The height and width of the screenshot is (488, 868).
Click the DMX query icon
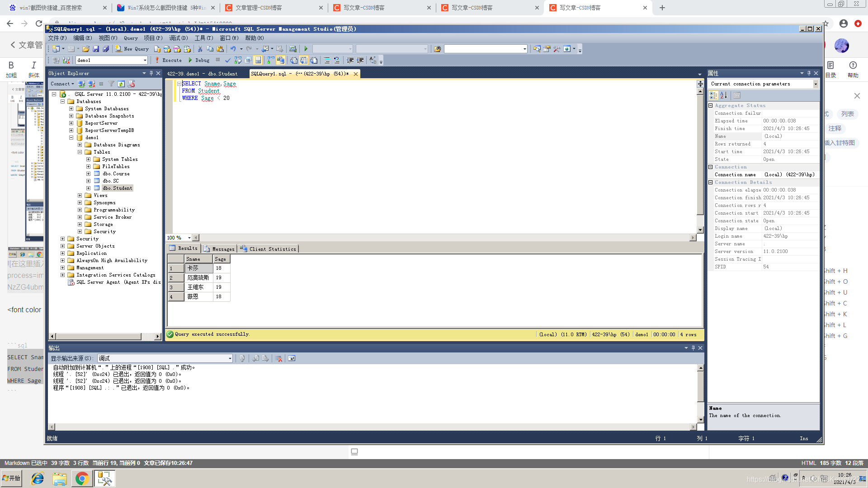pos(177,49)
